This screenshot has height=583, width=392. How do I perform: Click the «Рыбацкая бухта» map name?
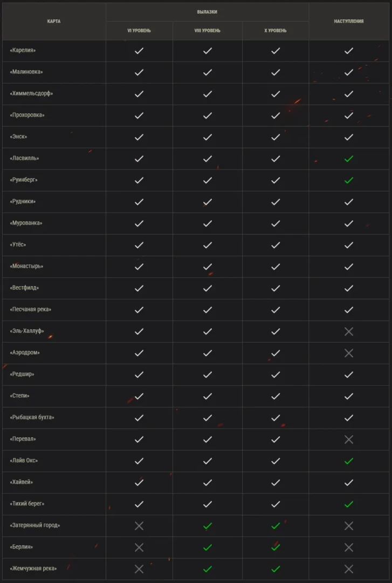[x=32, y=417]
